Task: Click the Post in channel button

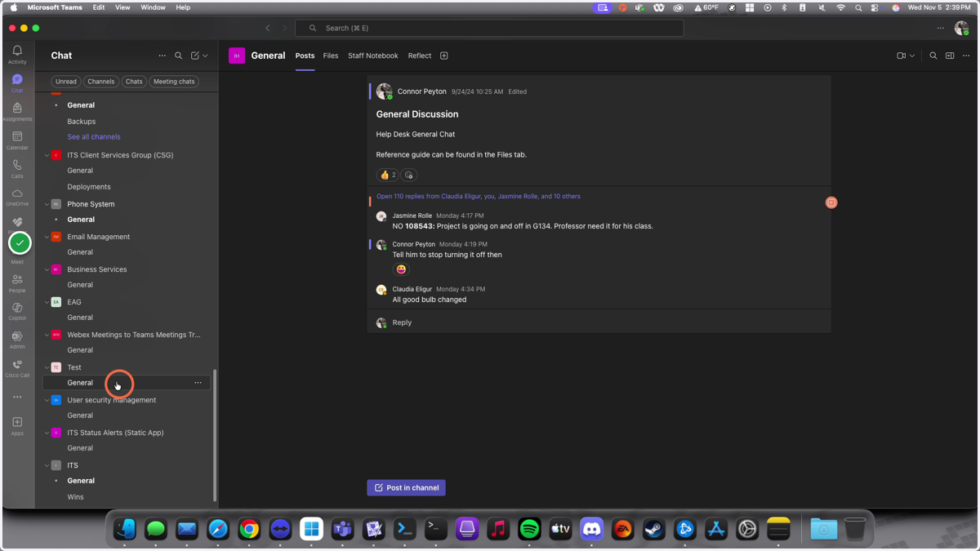Action: click(x=406, y=487)
